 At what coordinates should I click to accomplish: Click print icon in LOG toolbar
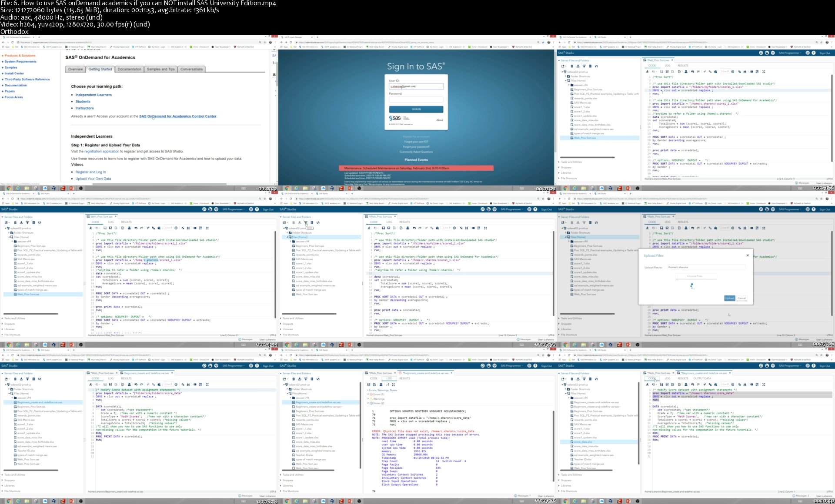(381, 385)
